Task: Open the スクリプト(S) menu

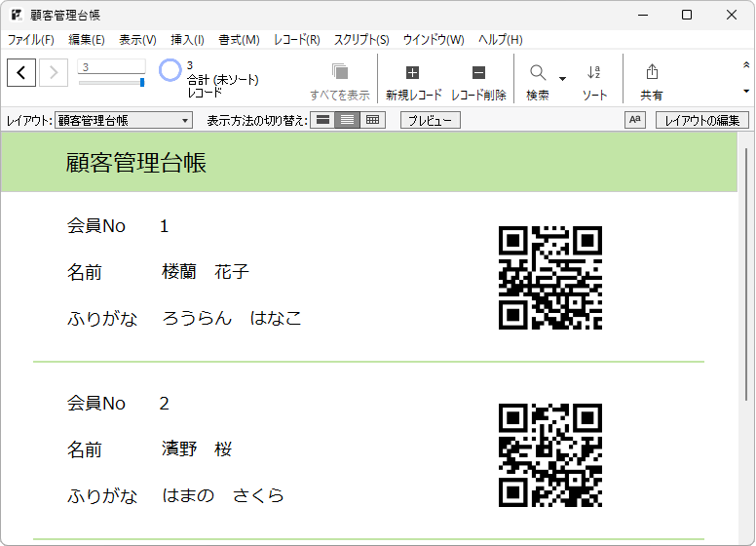Action: tap(361, 40)
